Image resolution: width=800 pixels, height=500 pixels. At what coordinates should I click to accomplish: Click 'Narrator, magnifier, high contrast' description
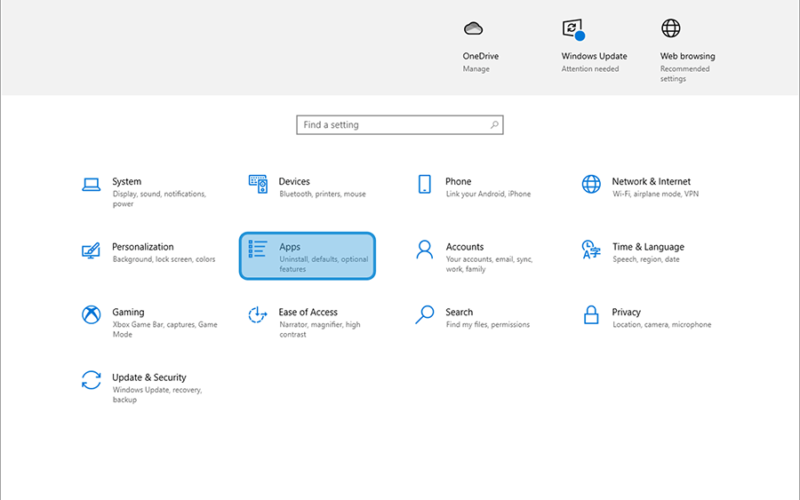pyautogui.click(x=320, y=330)
